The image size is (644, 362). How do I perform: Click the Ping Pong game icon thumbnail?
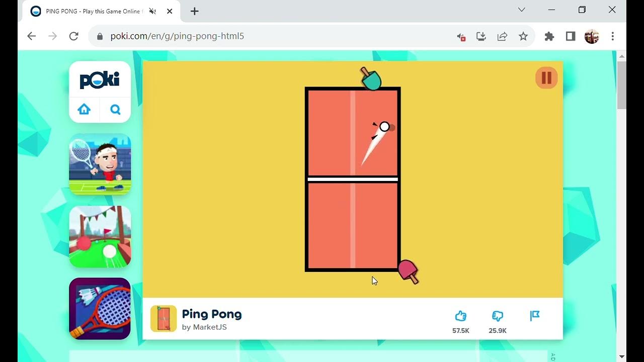pos(164,319)
